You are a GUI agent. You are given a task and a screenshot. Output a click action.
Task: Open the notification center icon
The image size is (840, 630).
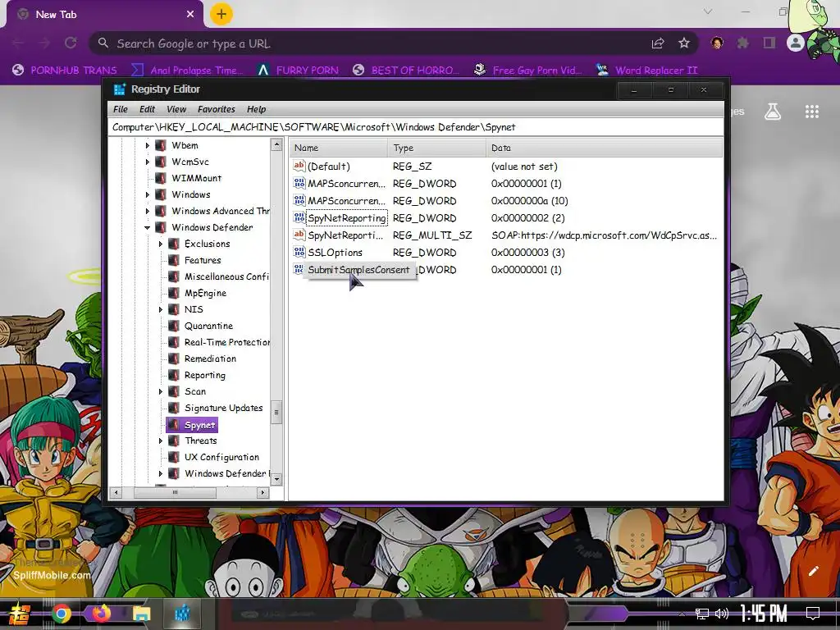[813, 614]
